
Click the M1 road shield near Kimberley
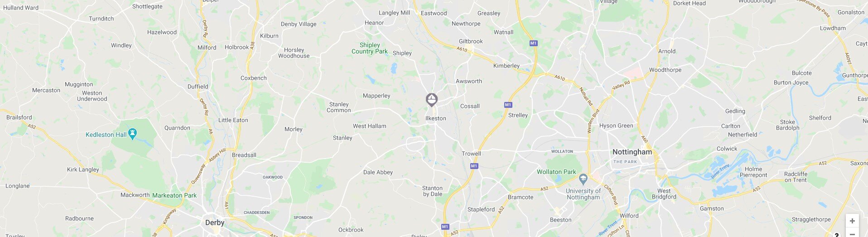click(533, 43)
